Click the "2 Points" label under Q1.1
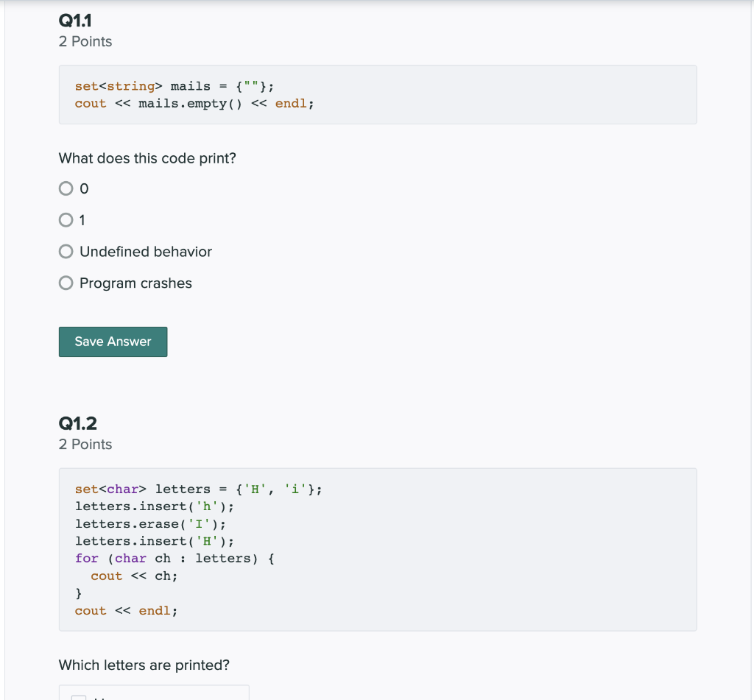 click(85, 41)
